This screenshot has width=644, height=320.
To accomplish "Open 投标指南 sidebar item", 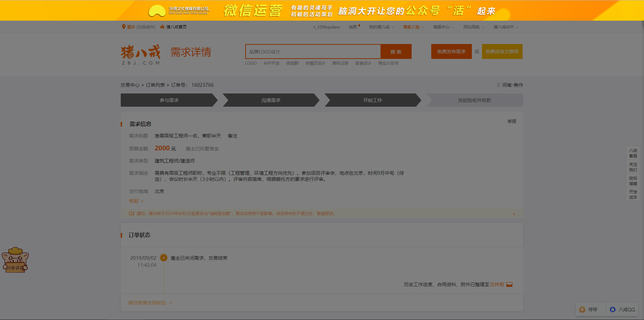I will pyautogui.click(x=633, y=181).
